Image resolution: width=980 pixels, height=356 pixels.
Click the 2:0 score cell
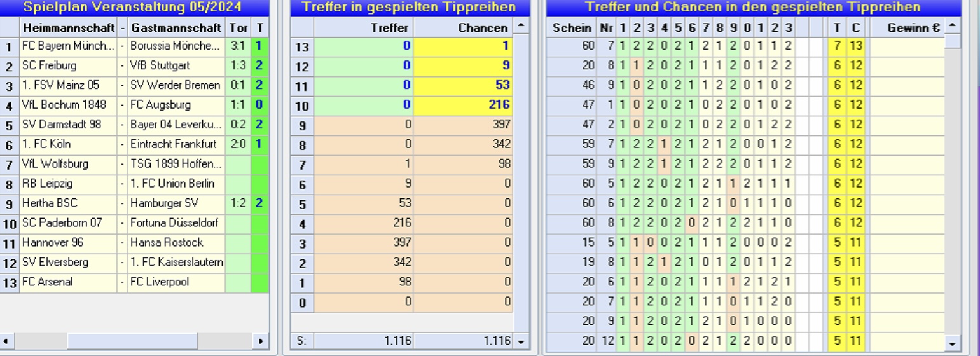point(238,145)
